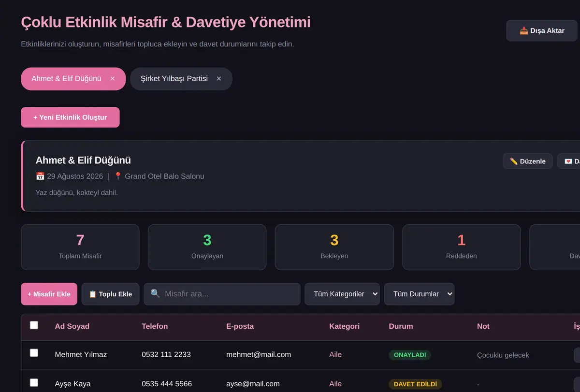
Task: Open the Tüm Kategoriler filter dropdown
Action: pyautogui.click(x=342, y=294)
